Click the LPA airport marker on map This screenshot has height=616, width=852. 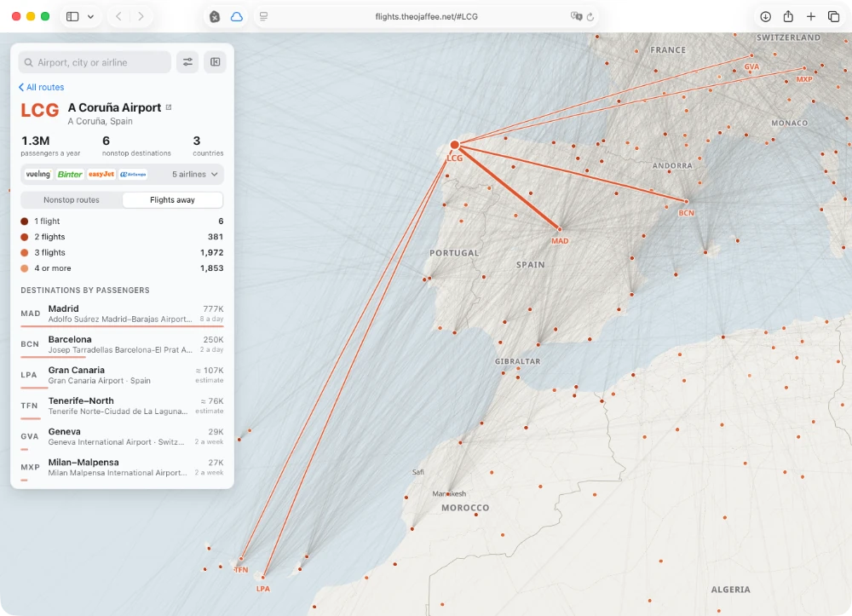(263, 578)
